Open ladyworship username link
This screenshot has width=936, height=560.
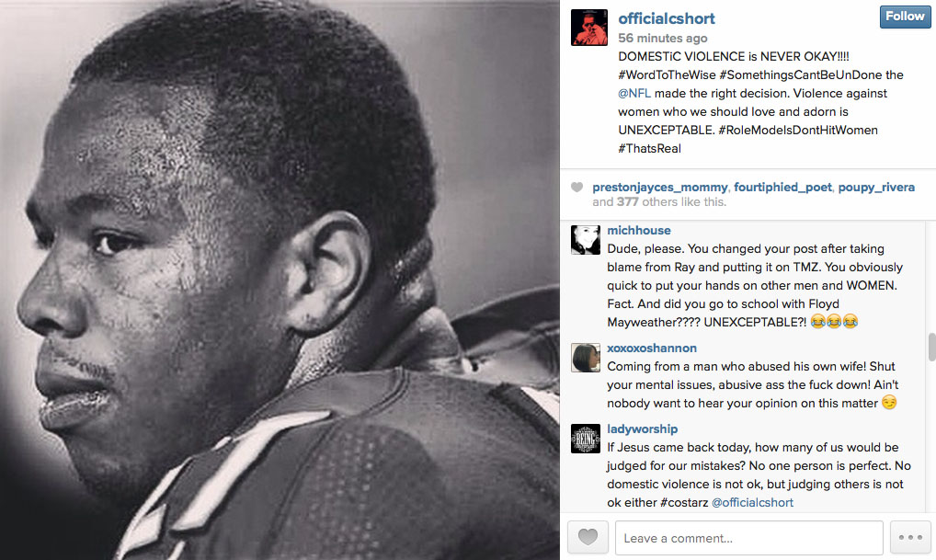tap(643, 429)
